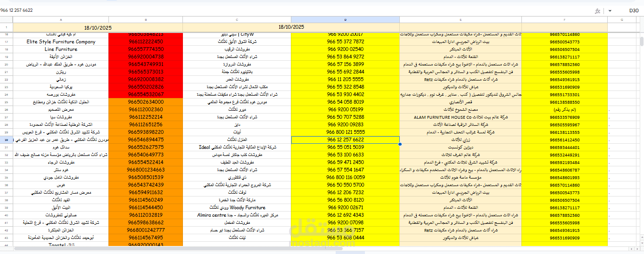Select the Almira centre cell
644x254 pixels.
(237, 215)
